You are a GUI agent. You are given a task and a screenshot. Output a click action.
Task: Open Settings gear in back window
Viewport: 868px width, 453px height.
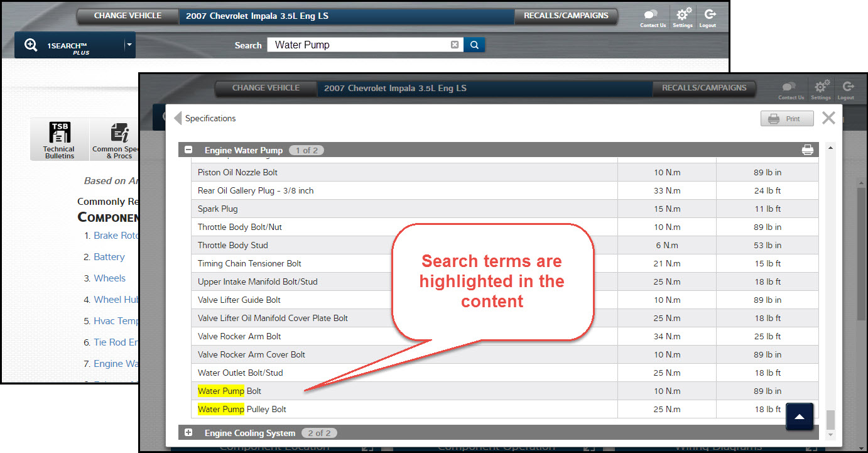[x=683, y=18]
